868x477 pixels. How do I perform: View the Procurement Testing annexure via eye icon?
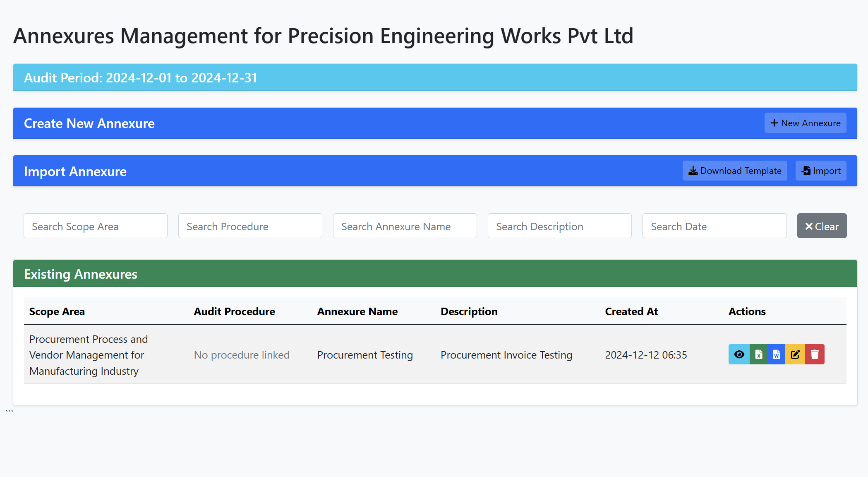pos(739,354)
